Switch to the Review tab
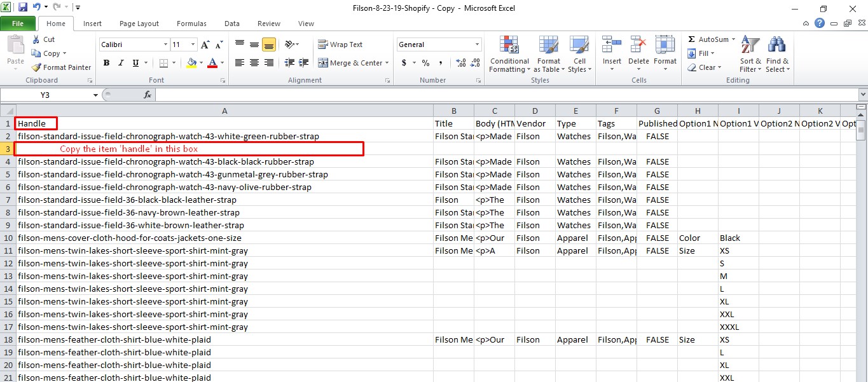 (269, 24)
